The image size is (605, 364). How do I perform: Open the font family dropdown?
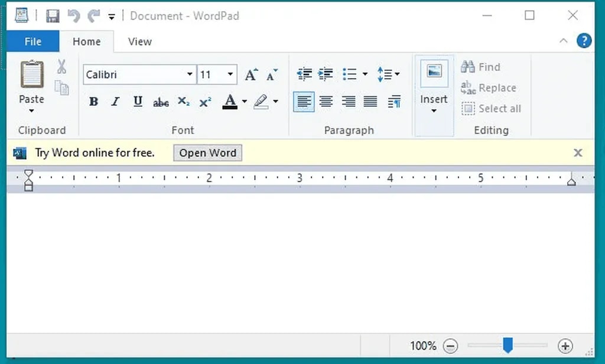[x=189, y=74]
